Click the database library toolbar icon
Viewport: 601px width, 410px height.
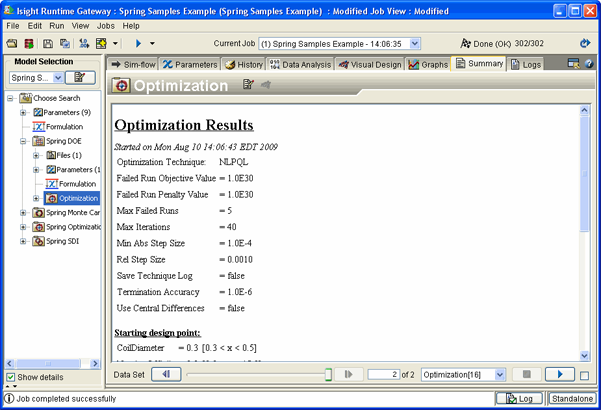tap(29, 44)
